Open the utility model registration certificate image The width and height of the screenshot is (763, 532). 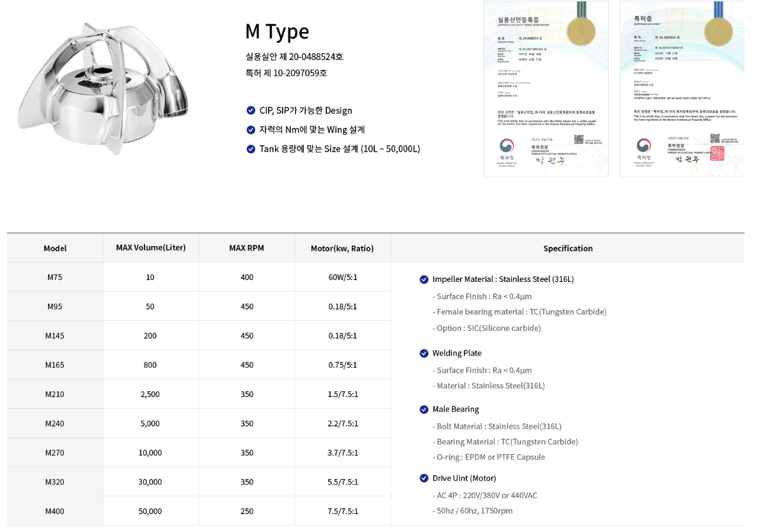(x=546, y=89)
